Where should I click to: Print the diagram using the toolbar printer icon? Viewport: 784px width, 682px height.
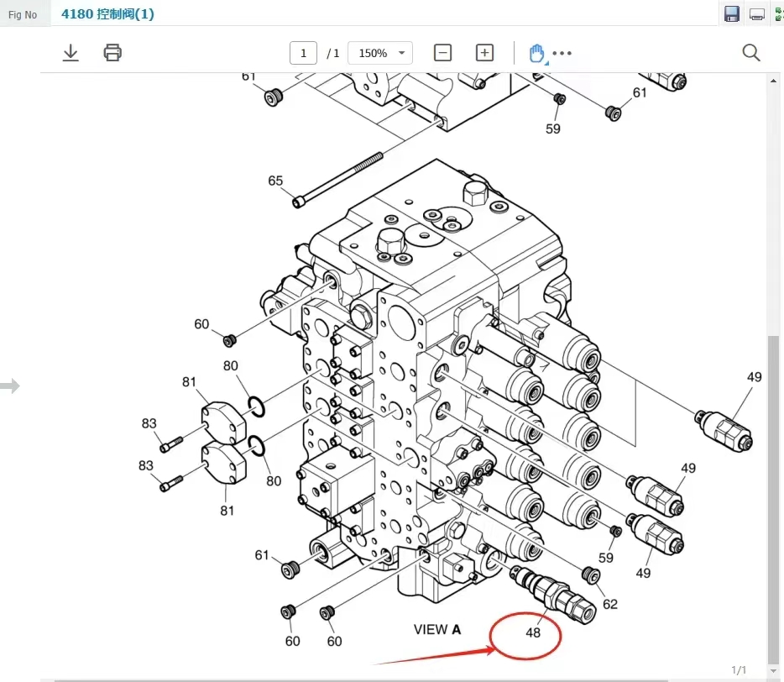pyautogui.click(x=112, y=53)
